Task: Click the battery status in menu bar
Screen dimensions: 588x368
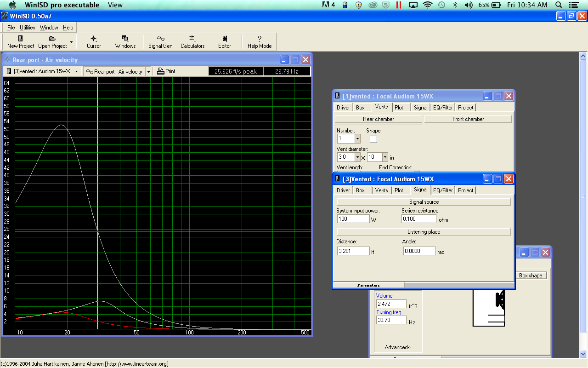Action: coord(489,5)
